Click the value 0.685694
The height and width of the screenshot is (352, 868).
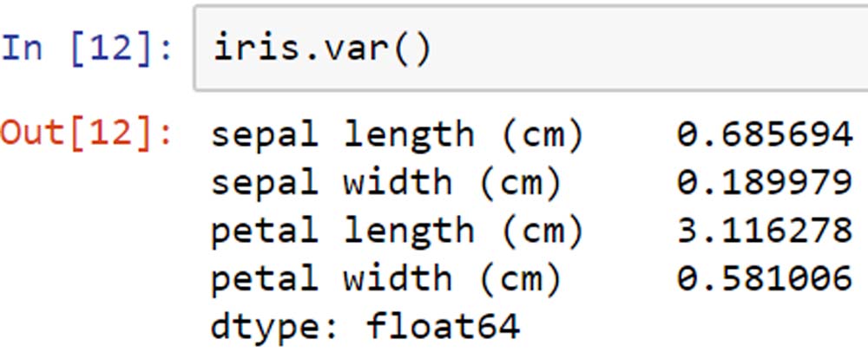click(x=765, y=134)
